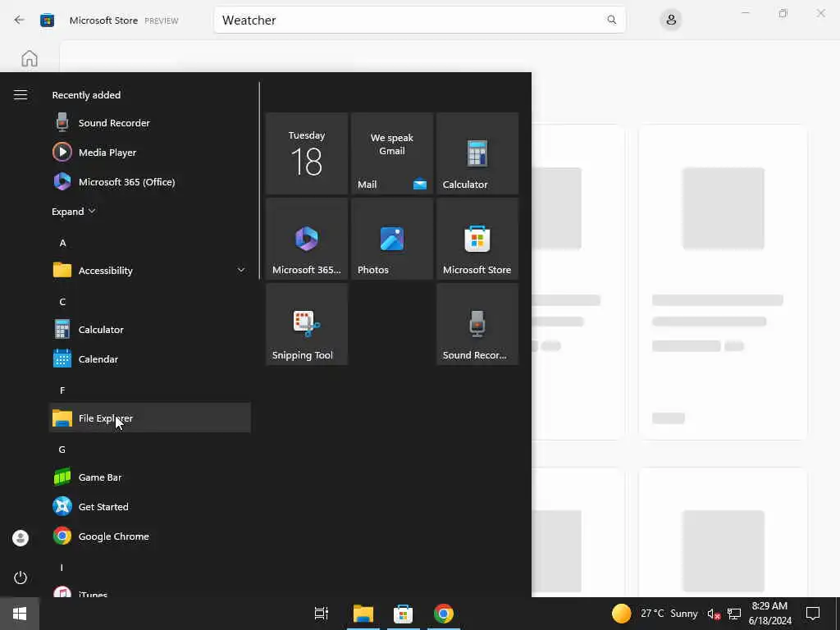This screenshot has height=630, width=840.
Task: Click the user account icon in Start menu
Action: tap(21, 538)
